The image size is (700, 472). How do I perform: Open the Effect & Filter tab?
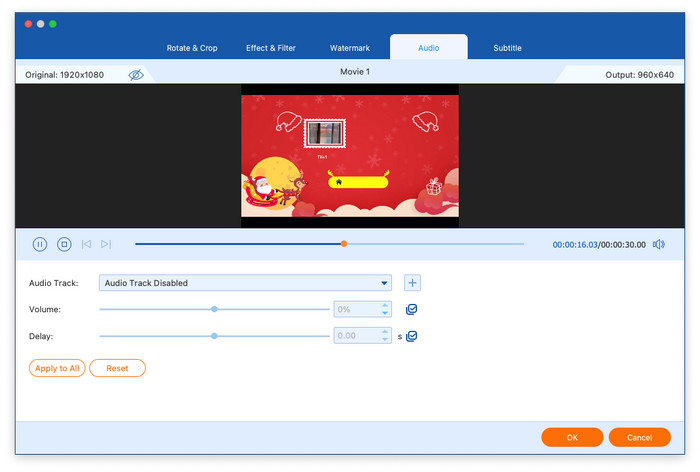point(272,48)
